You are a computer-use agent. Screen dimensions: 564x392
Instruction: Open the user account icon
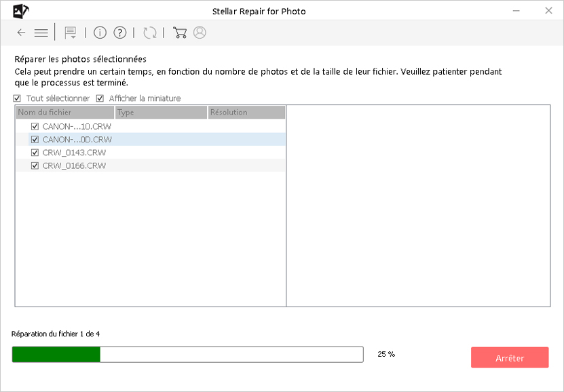(200, 33)
